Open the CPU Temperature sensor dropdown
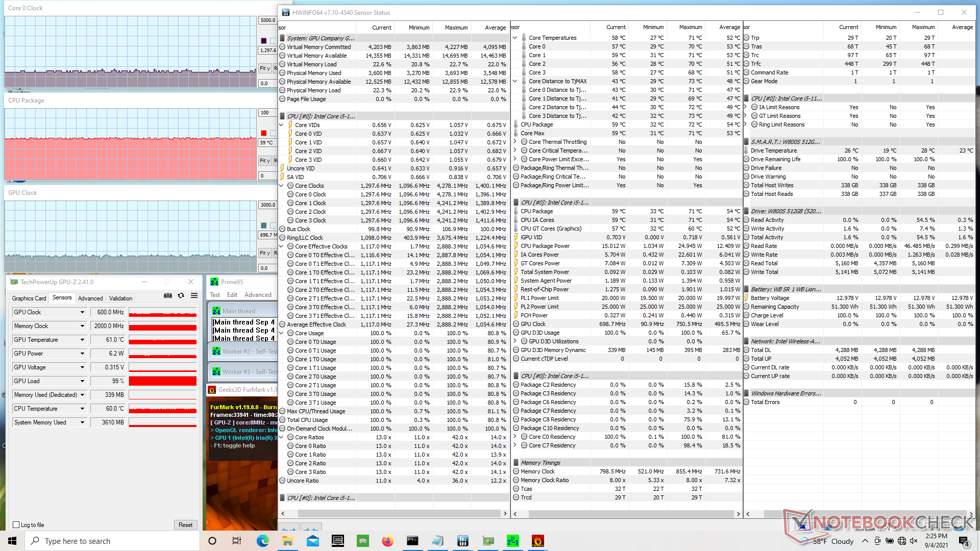This screenshot has height=551, width=980. tap(82, 409)
